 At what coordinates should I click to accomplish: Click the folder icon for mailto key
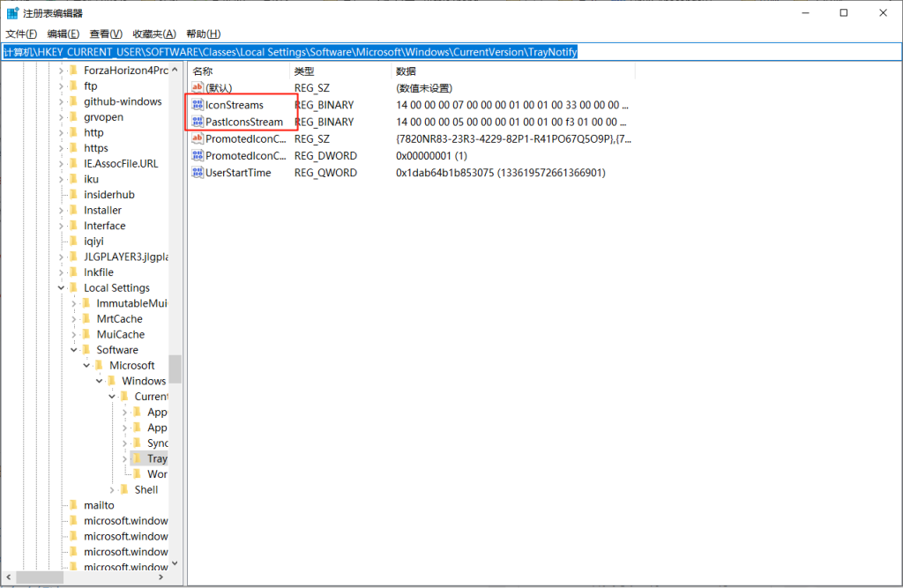(x=74, y=505)
